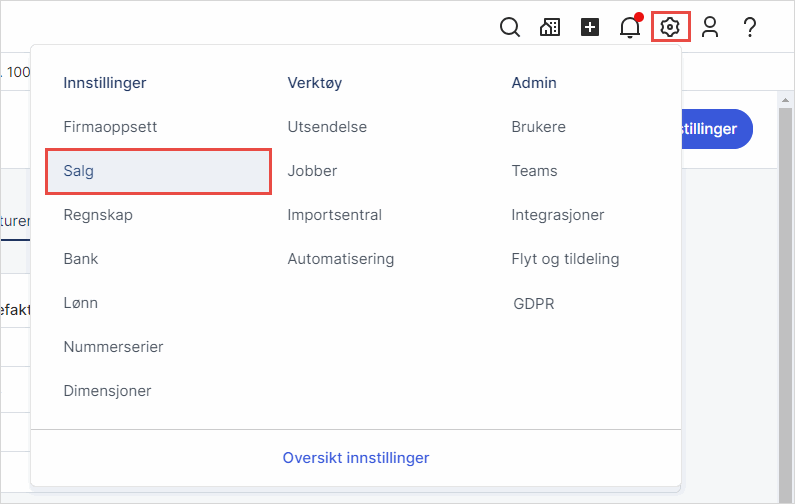This screenshot has height=504, width=795.
Task: Open Brukere under Admin
Action: pos(538,127)
